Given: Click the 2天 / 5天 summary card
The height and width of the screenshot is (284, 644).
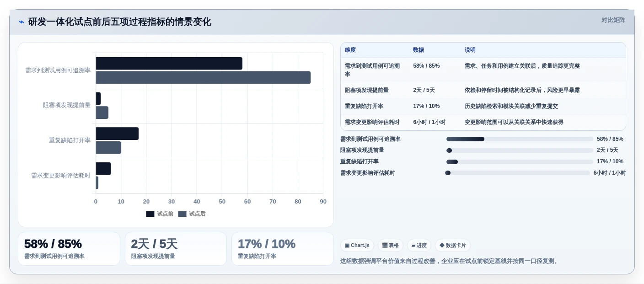Looking at the screenshot, I should (176, 249).
